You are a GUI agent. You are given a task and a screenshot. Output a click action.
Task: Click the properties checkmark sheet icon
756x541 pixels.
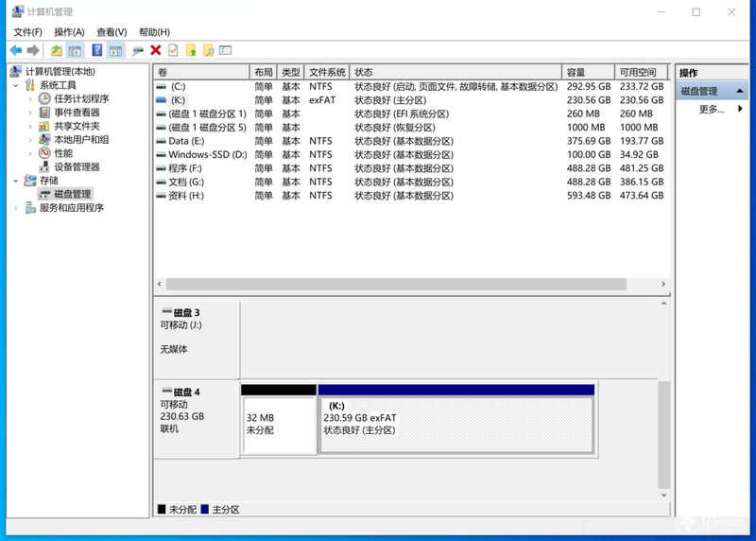173,50
